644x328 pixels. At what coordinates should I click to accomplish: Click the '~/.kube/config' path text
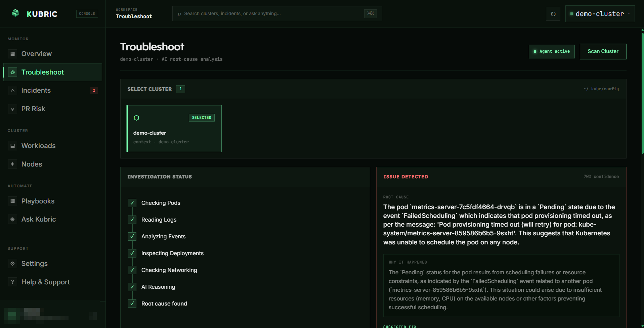point(601,89)
